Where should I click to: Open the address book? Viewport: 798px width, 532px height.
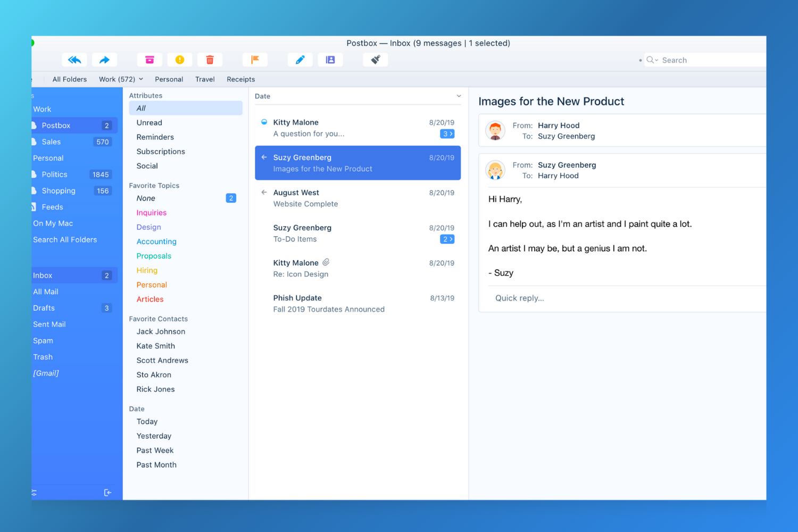[330, 60]
